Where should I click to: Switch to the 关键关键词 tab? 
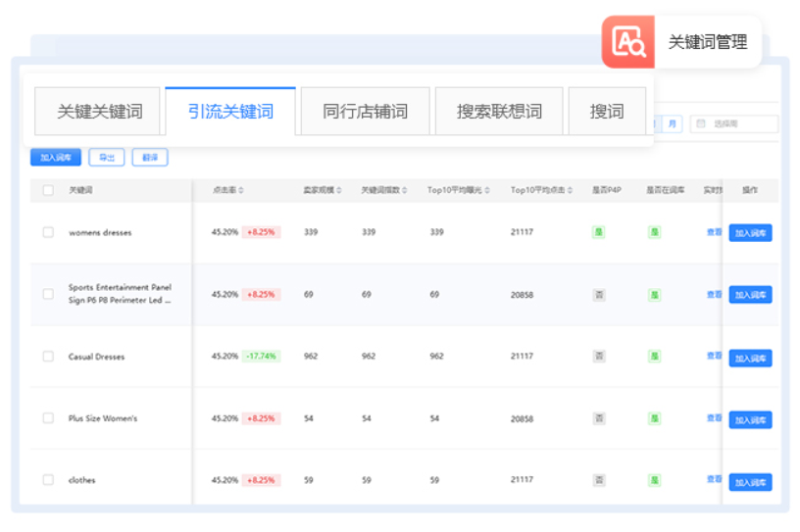click(97, 111)
